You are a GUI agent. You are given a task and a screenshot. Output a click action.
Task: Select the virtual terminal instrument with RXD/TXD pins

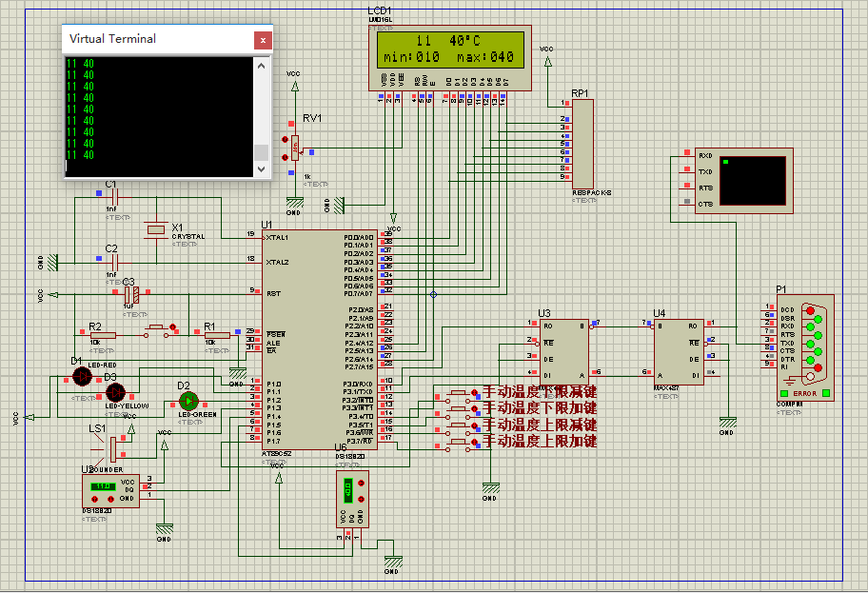(744, 181)
